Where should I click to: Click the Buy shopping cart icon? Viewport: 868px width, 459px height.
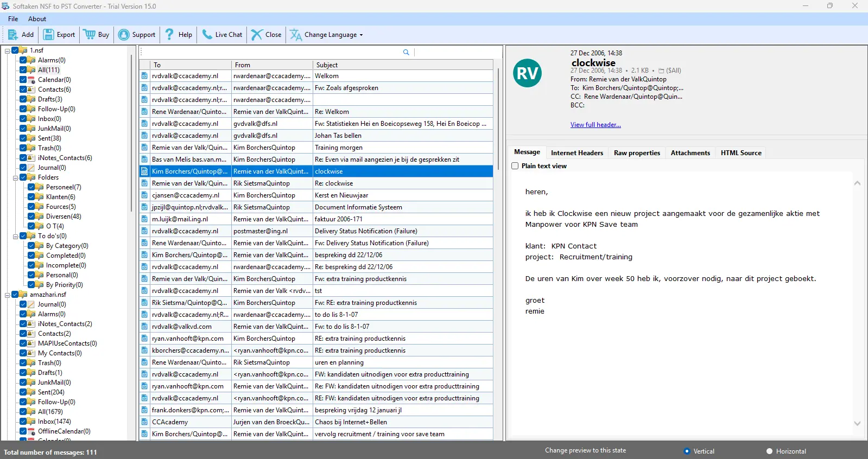90,35
